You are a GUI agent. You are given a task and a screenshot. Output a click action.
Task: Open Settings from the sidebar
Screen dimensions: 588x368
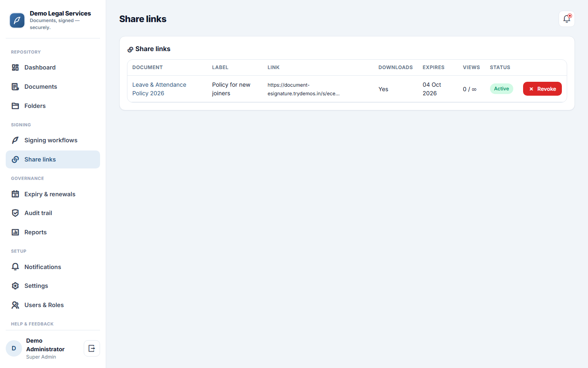click(x=53, y=286)
